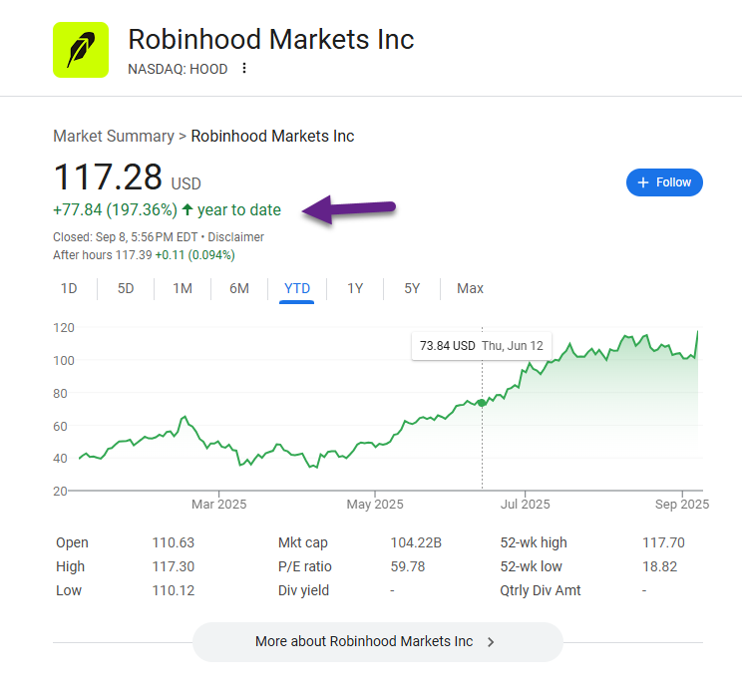Open More about Robinhood Markets Inc
This screenshot has height=700, width=742.
tap(378, 642)
